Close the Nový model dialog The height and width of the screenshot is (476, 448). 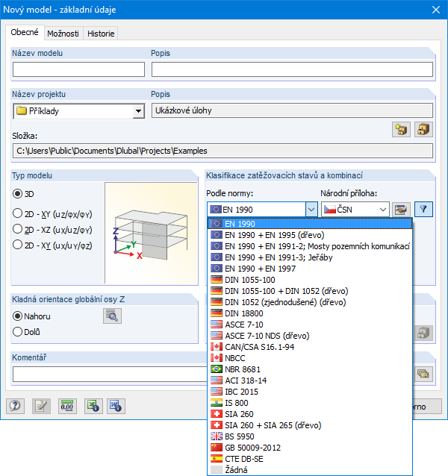point(436,10)
